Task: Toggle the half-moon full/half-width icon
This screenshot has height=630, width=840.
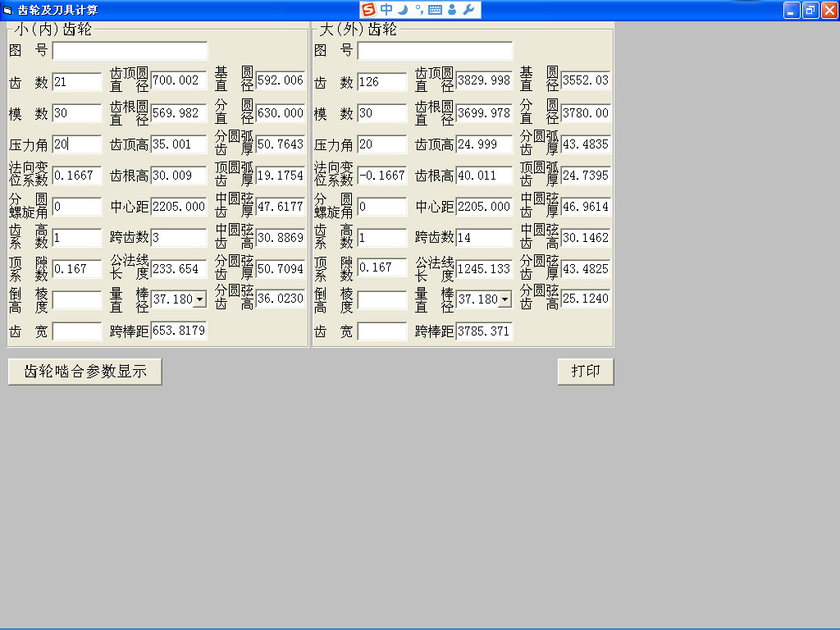Action: tap(404, 10)
